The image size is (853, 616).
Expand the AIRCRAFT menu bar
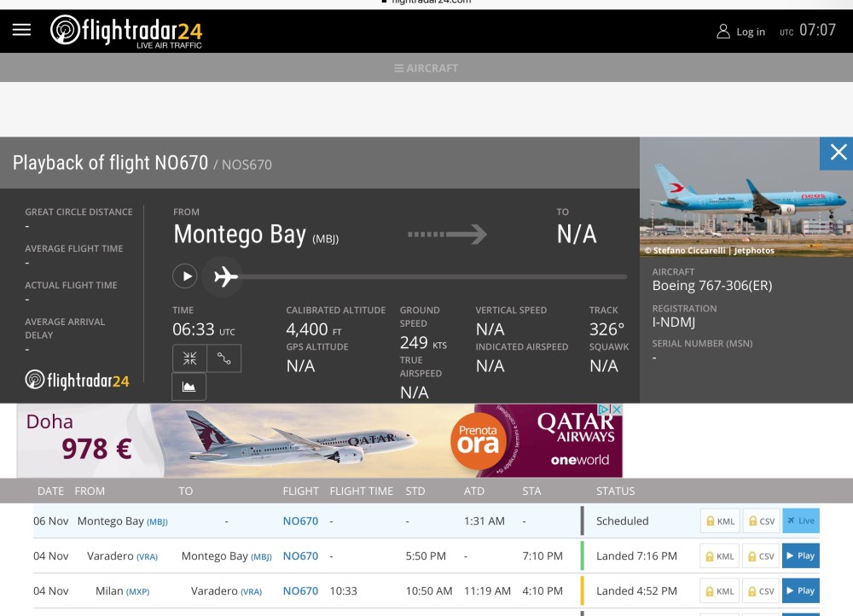[426, 68]
